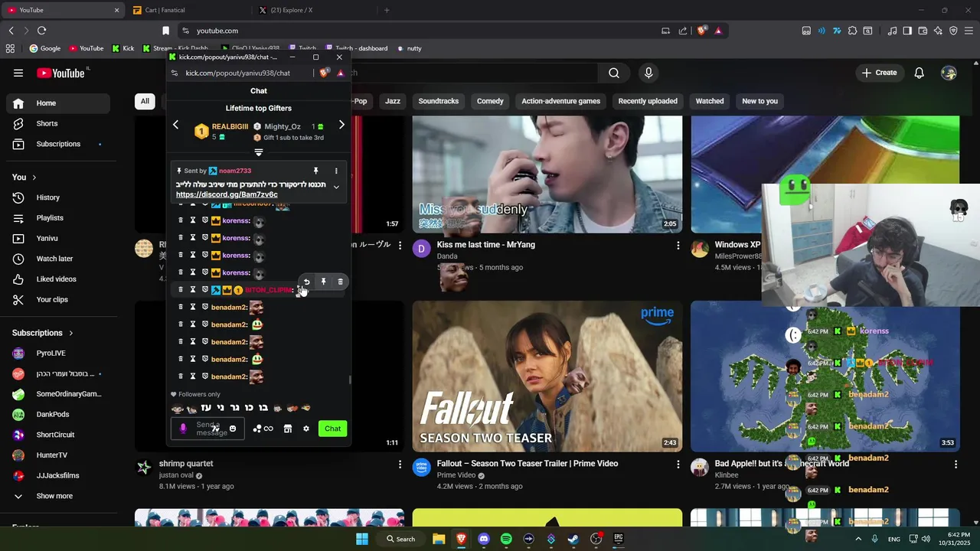Open pinned message three-dot options
Image resolution: width=980 pixels, height=551 pixels.
point(336,171)
